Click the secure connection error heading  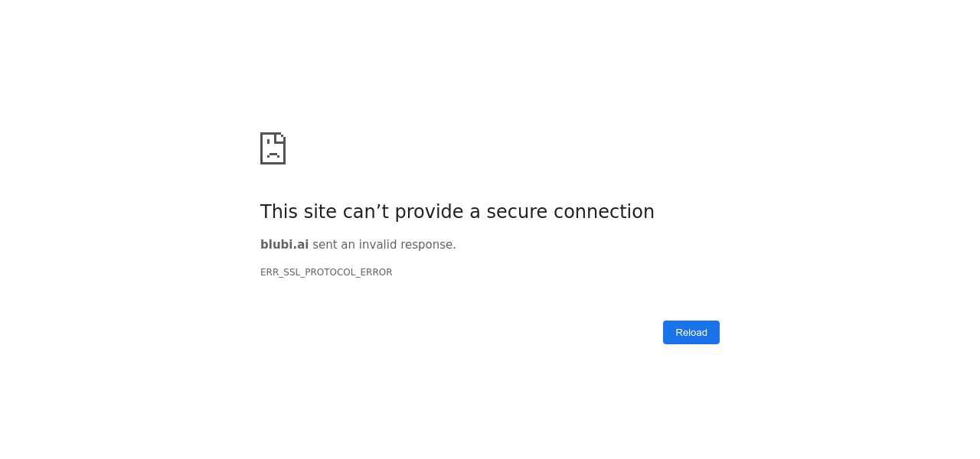[457, 212]
